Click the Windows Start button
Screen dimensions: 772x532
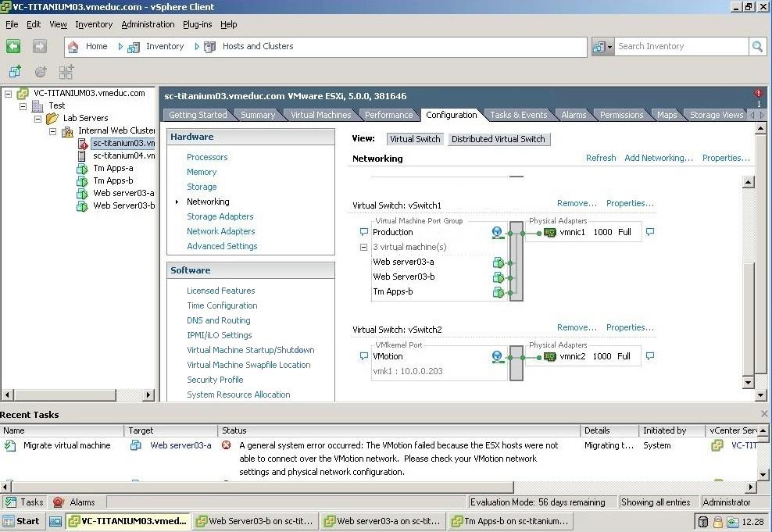click(x=22, y=521)
